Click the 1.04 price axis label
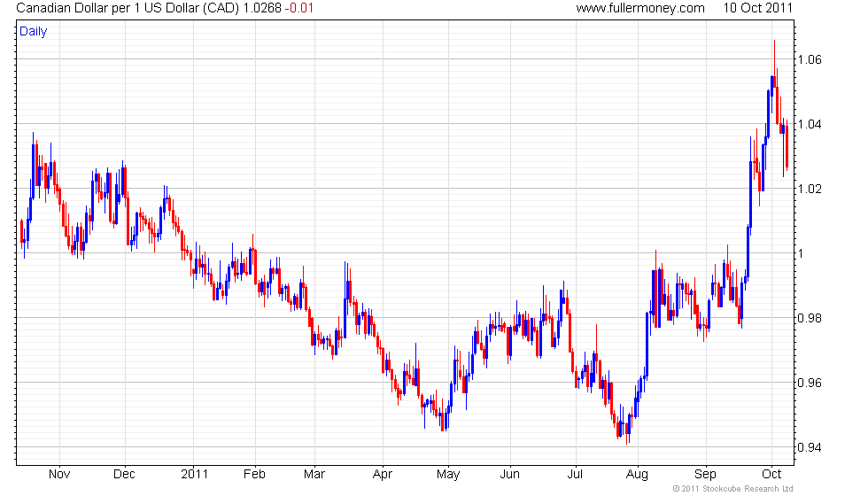 click(x=810, y=124)
